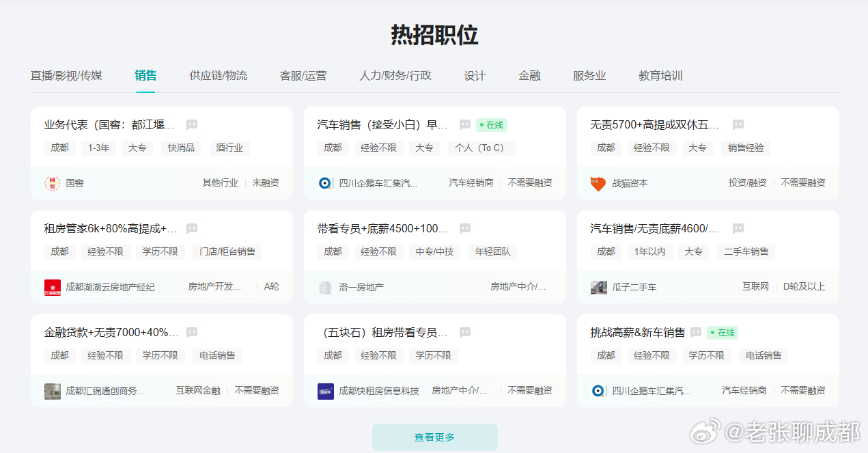Click the 国窖 company logo
This screenshot has height=453, width=868.
pos(52,183)
